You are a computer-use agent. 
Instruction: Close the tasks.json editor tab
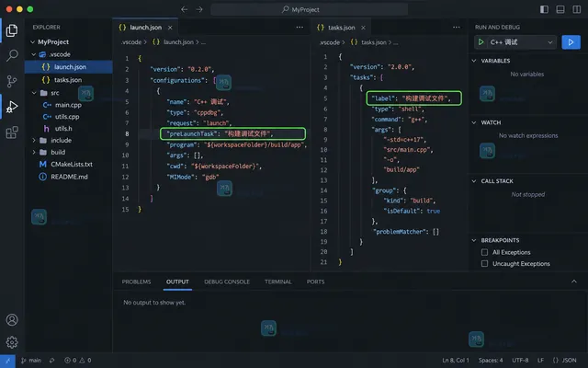tap(363, 28)
